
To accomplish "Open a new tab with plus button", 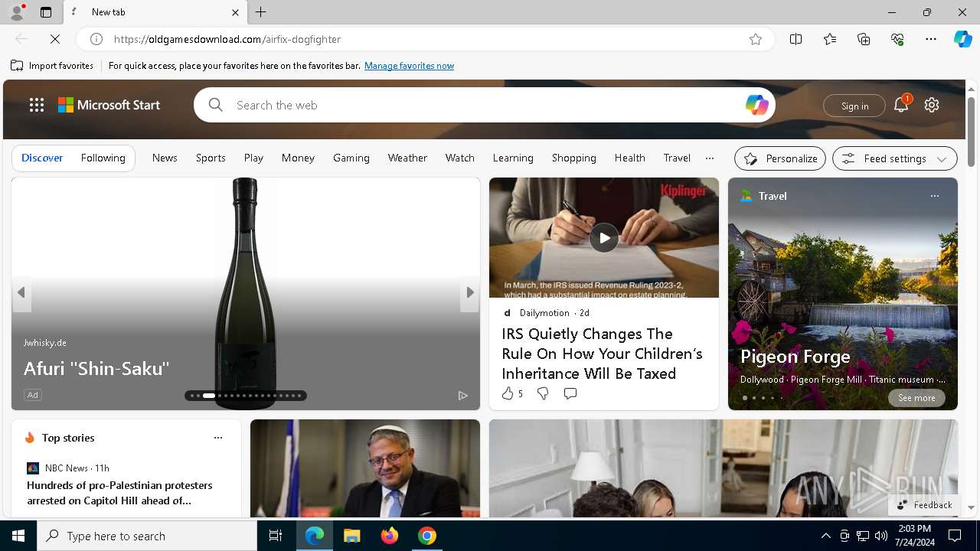I will (261, 12).
